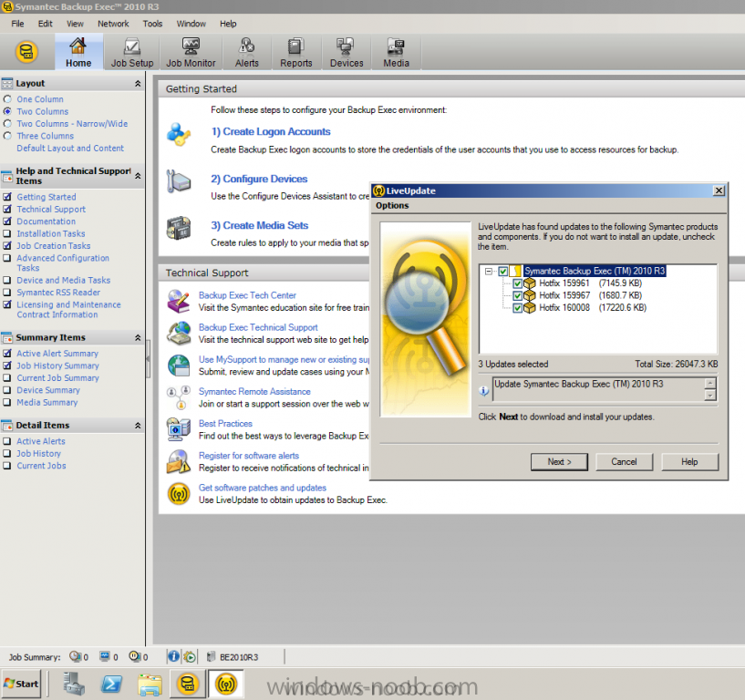This screenshot has width=745, height=700.
Task: Click the LiveUpdate taskbar button
Action: pyautogui.click(x=225, y=684)
